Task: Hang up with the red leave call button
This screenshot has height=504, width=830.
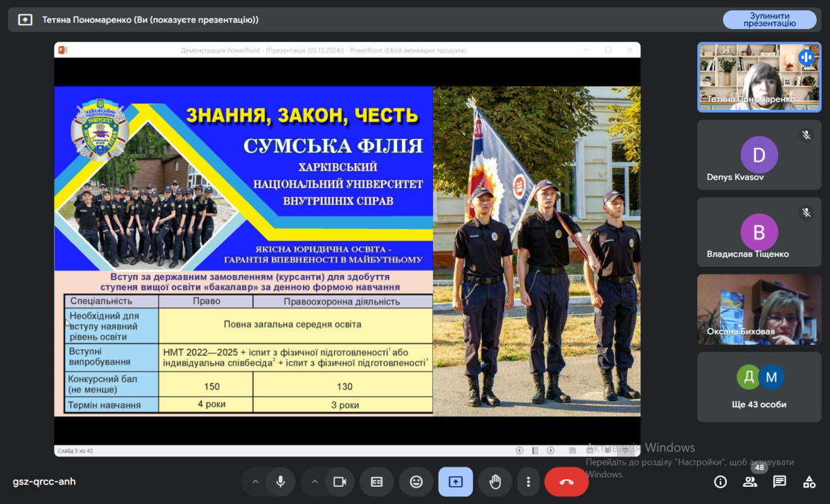Action: pos(566,482)
